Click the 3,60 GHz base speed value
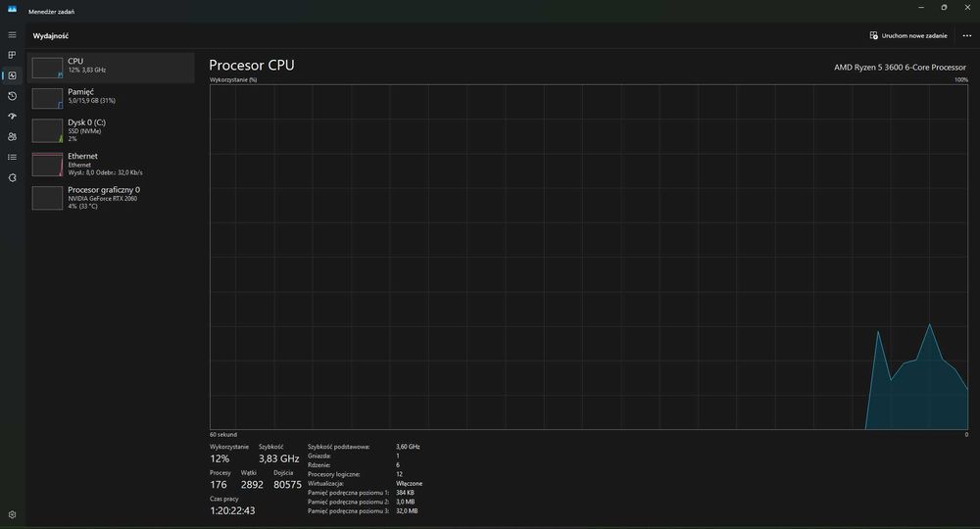 click(408, 447)
